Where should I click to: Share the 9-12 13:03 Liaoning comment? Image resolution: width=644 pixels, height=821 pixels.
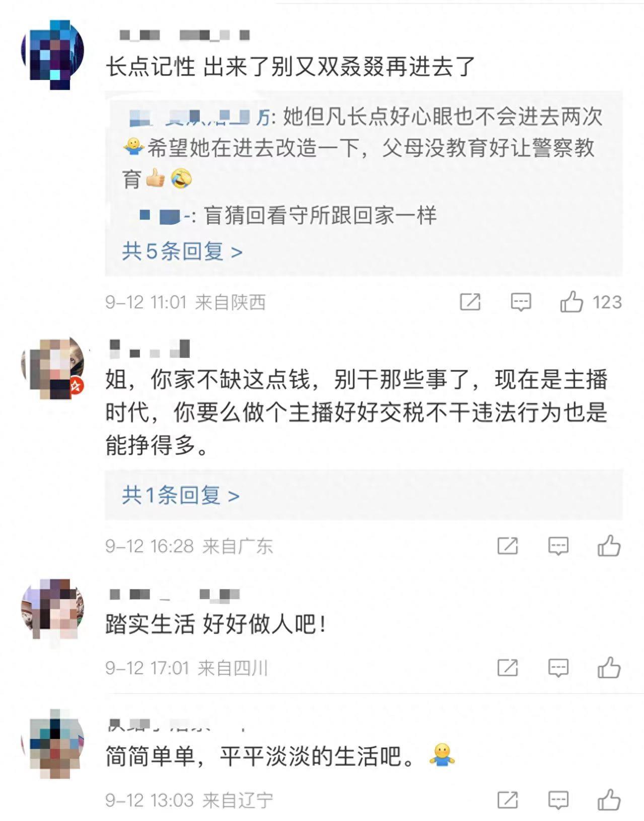[507, 799]
